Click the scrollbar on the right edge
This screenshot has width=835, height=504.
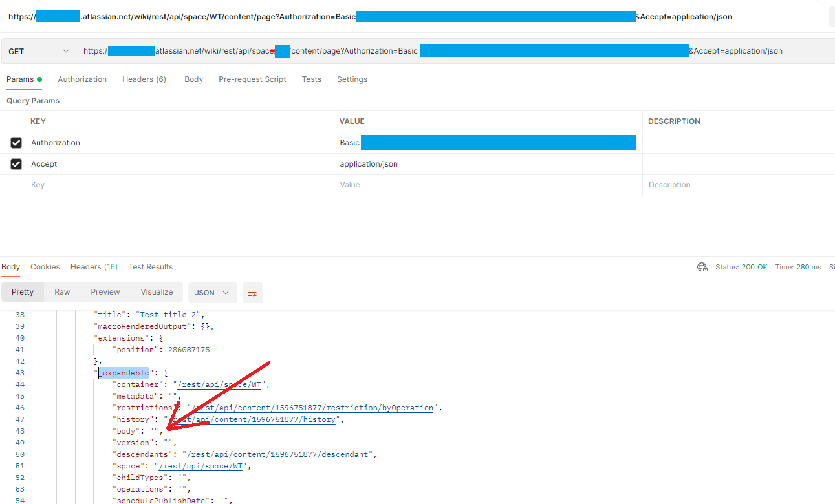pos(831,16)
